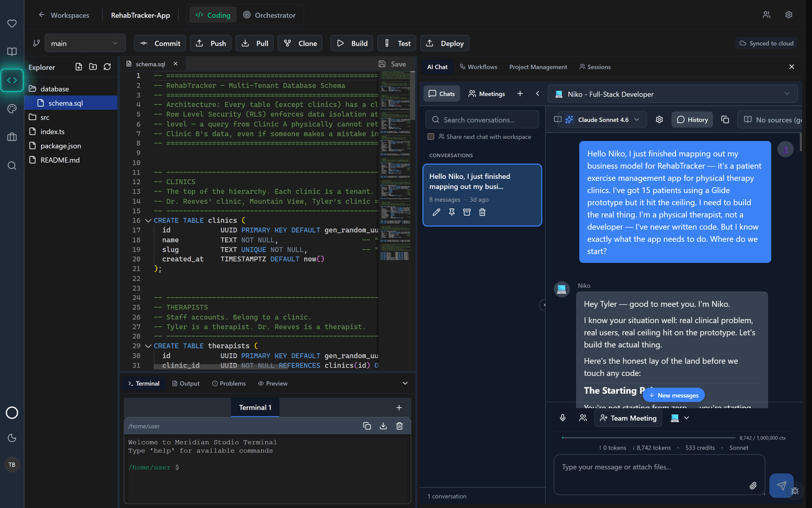
Task: Click the Push button
Action: tap(211, 43)
